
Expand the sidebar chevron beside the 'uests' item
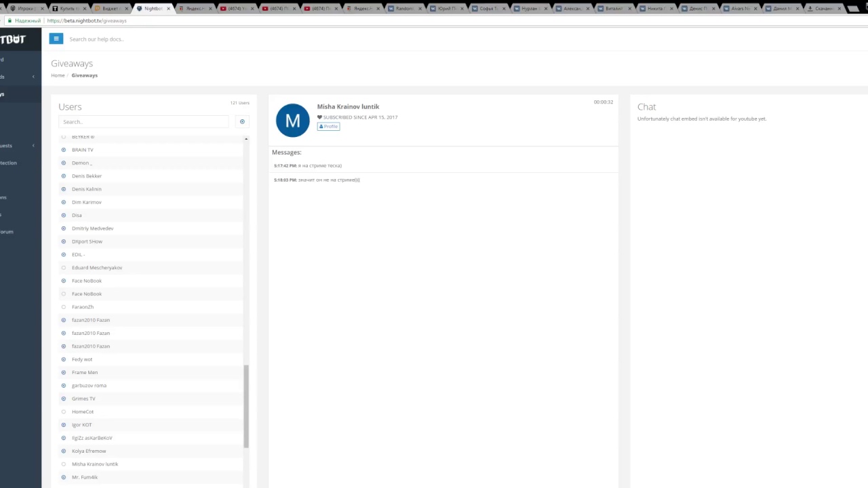click(33, 146)
